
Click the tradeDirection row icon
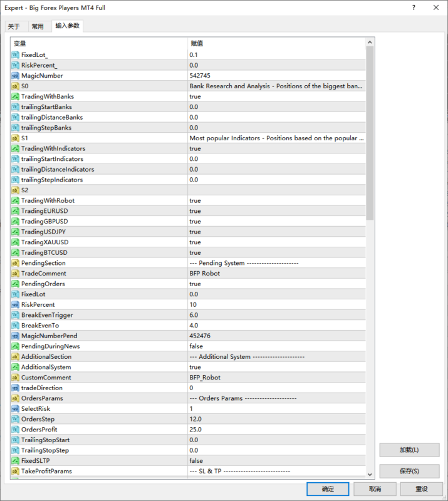(16, 388)
